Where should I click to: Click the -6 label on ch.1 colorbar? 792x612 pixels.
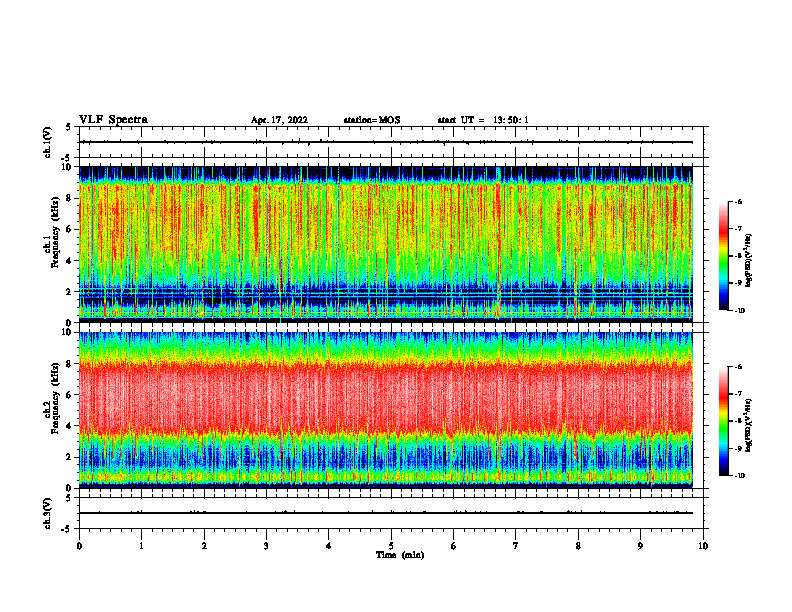click(738, 202)
